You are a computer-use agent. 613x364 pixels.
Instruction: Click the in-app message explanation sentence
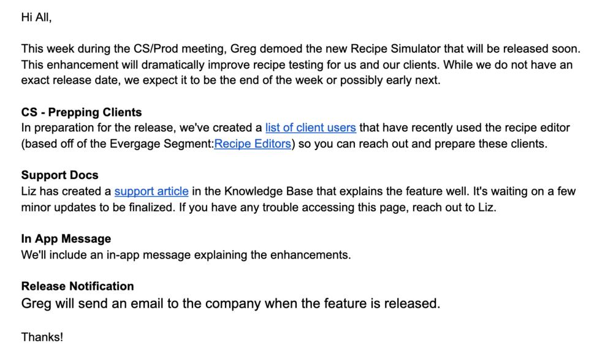point(186,255)
